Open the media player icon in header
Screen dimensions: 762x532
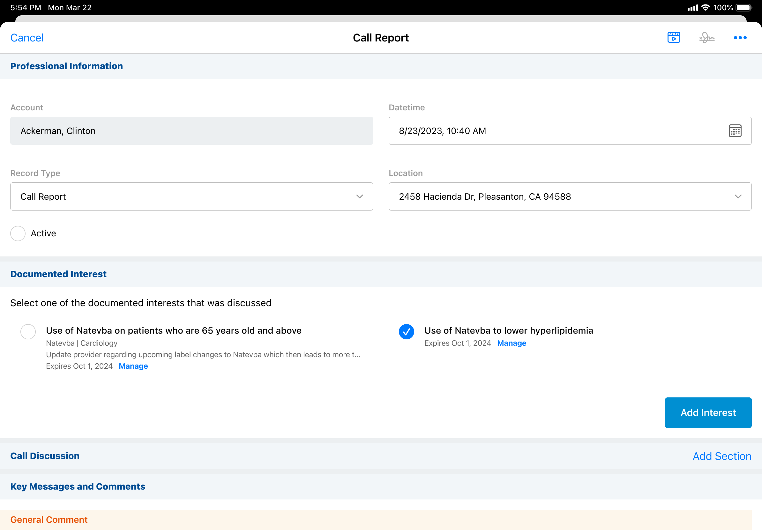pos(673,38)
